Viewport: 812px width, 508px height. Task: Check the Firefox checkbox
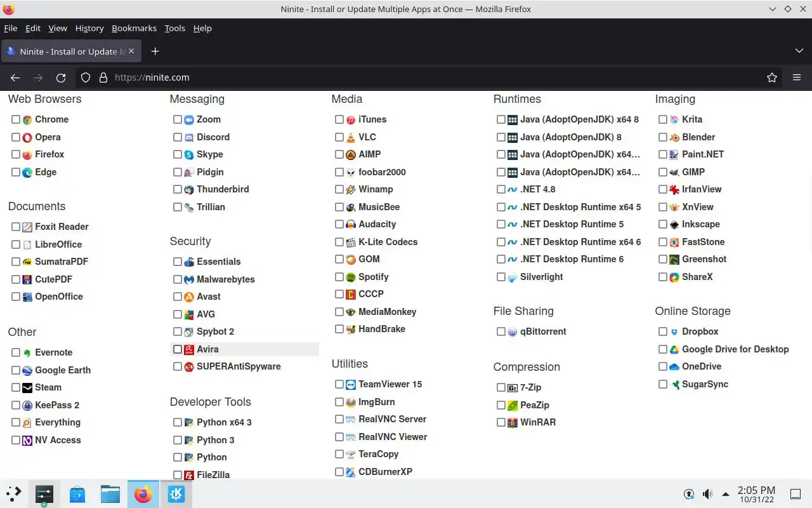click(x=16, y=154)
